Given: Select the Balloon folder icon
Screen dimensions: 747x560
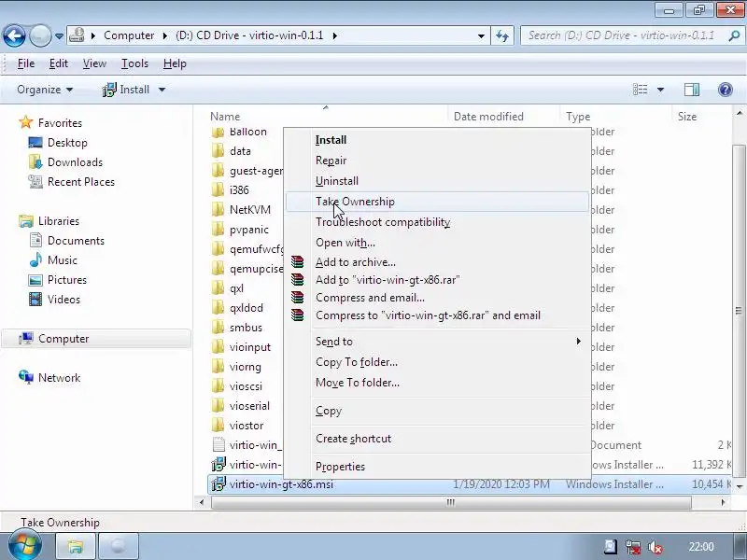Looking at the screenshot, I should pos(218,132).
